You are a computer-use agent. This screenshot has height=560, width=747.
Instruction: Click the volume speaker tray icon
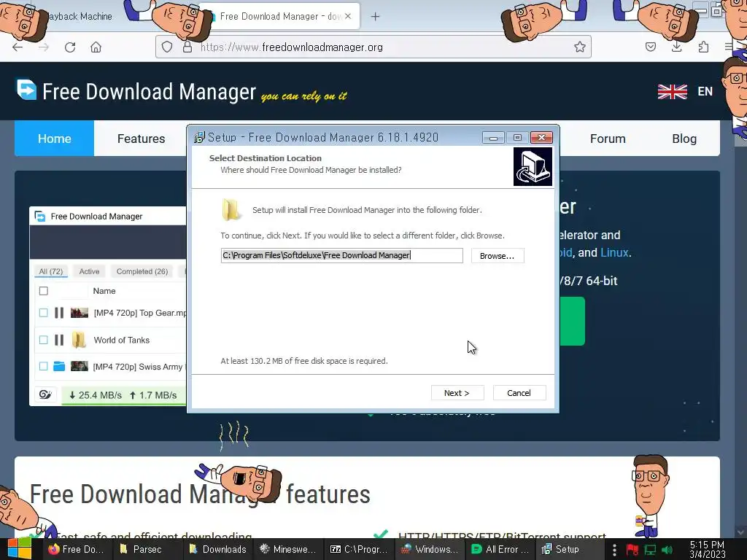667,550
